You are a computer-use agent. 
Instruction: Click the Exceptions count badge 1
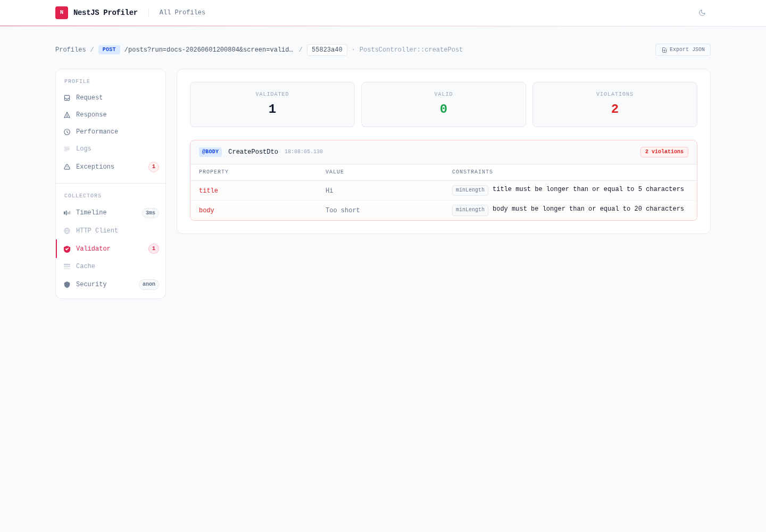(154, 167)
